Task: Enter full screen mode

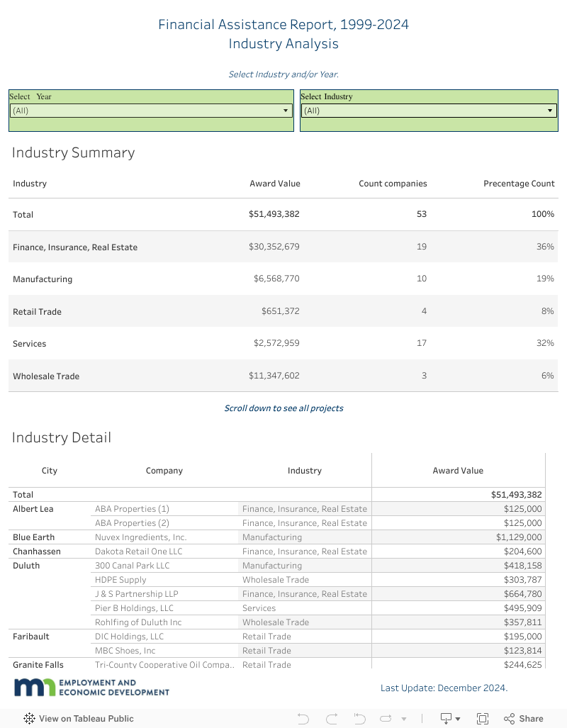Action: coord(483,718)
